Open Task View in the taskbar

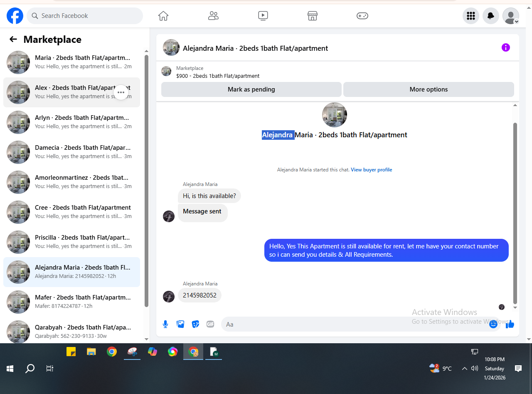pyautogui.click(x=50, y=369)
